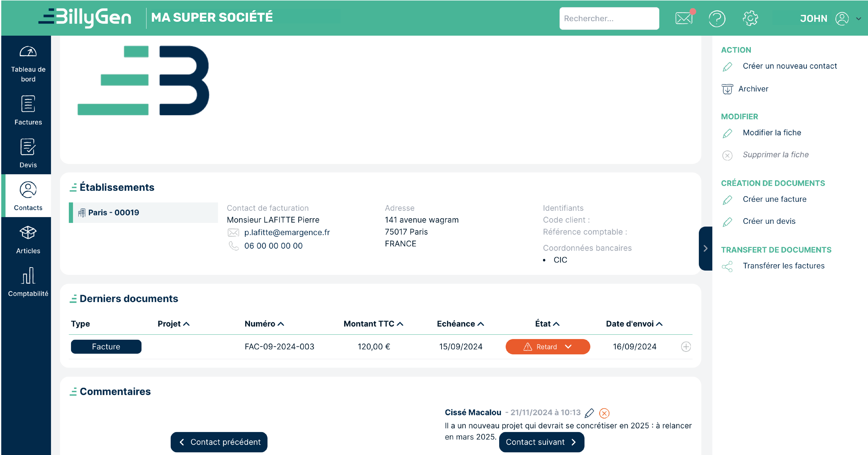Sort documents by Numéro column
The image size is (868, 455).
264,324
